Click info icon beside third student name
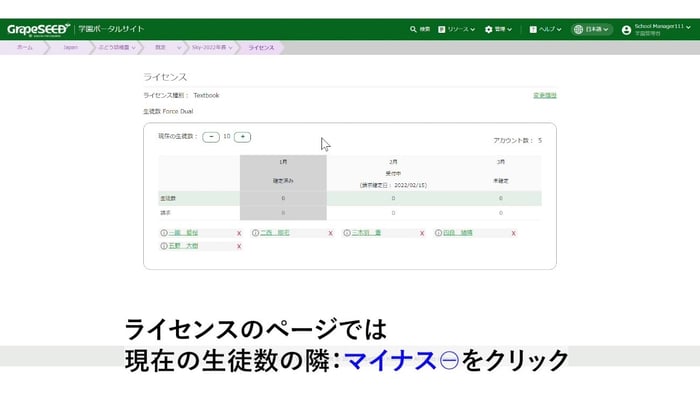 click(x=347, y=233)
